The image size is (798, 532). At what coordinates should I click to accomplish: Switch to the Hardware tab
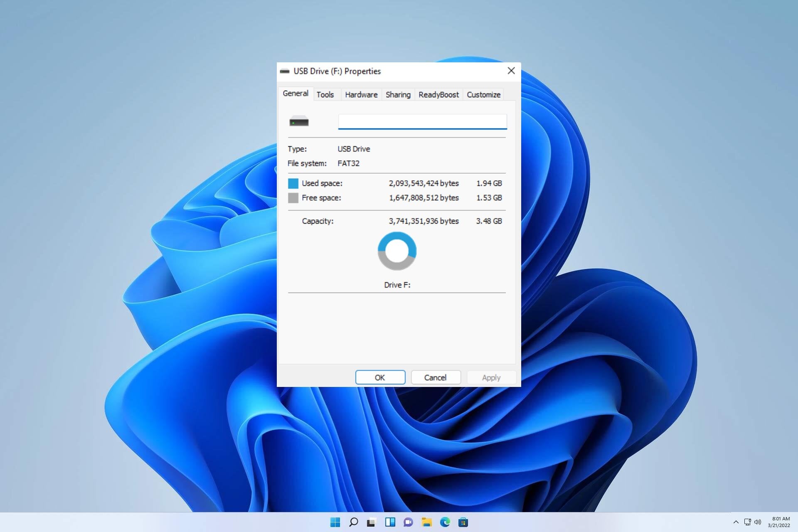click(x=361, y=95)
